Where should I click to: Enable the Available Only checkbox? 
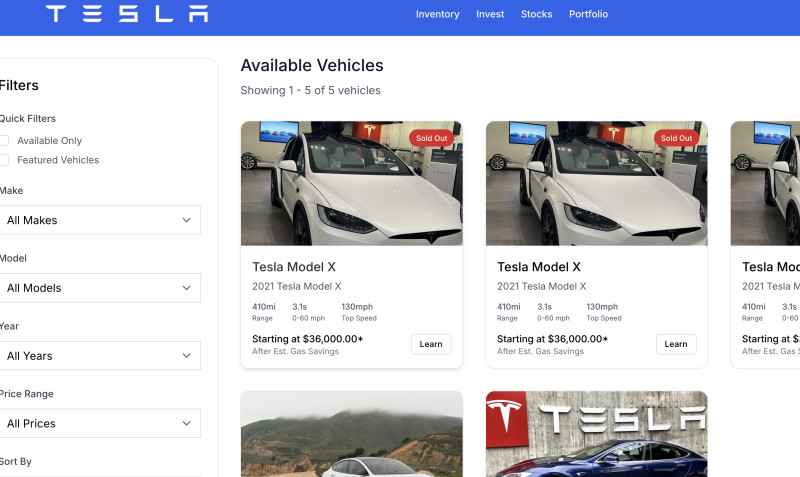pyautogui.click(x=4, y=141)
